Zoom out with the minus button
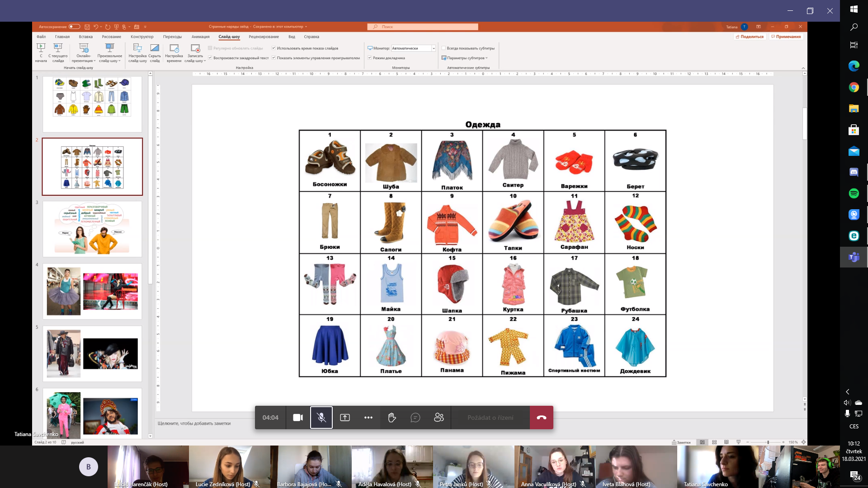The width and height of the screenshot is (868, 488). 748,442
